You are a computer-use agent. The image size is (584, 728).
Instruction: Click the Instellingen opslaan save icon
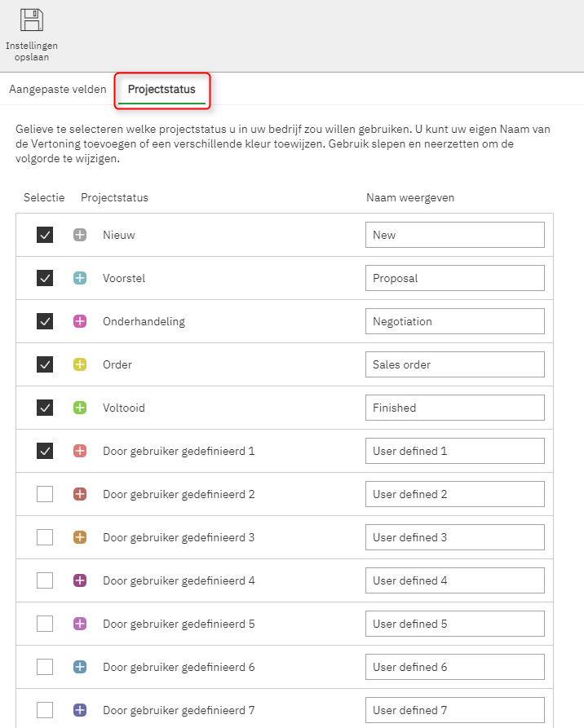point(32,20)
